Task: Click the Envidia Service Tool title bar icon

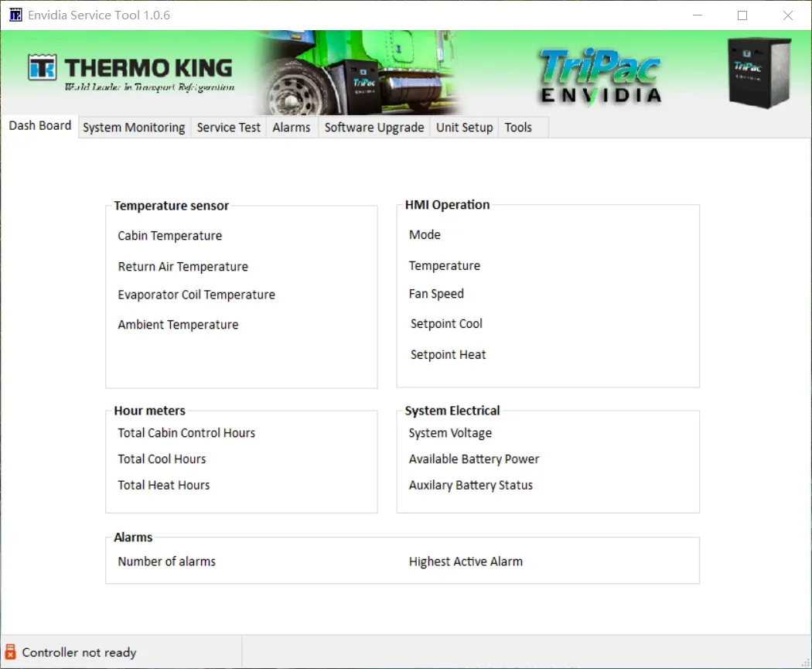Action: [15, 15]
